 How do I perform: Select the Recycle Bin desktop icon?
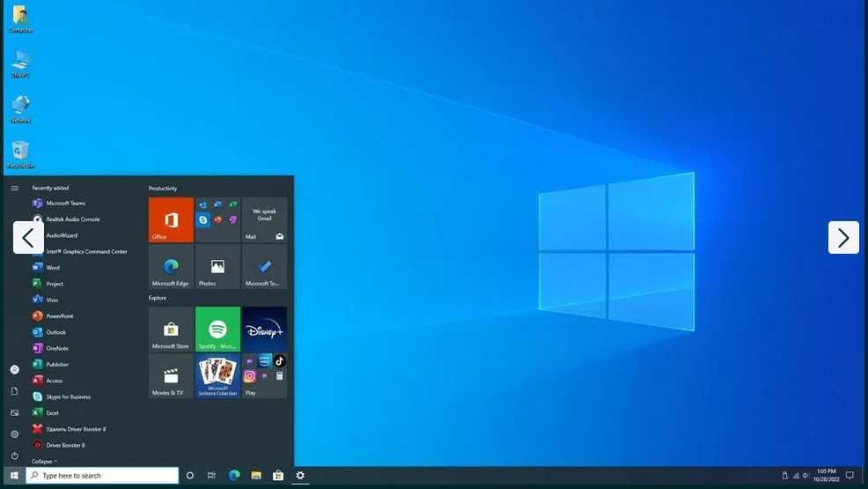20,154
